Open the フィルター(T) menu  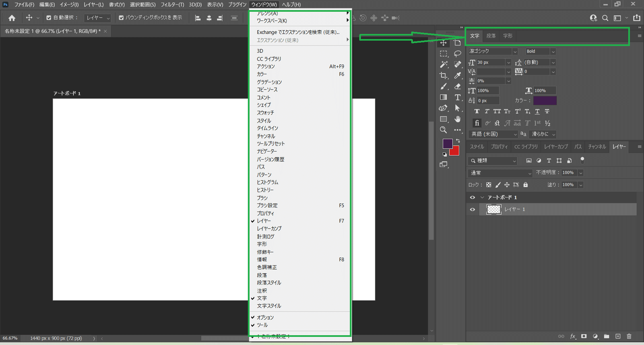click(172, 4)
